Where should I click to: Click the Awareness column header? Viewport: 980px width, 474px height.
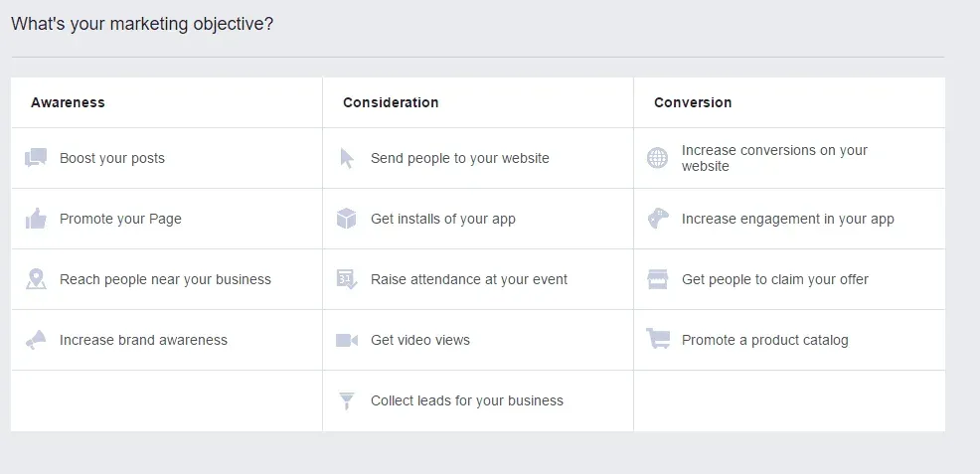pyautogui.click(x=69, y=102)
